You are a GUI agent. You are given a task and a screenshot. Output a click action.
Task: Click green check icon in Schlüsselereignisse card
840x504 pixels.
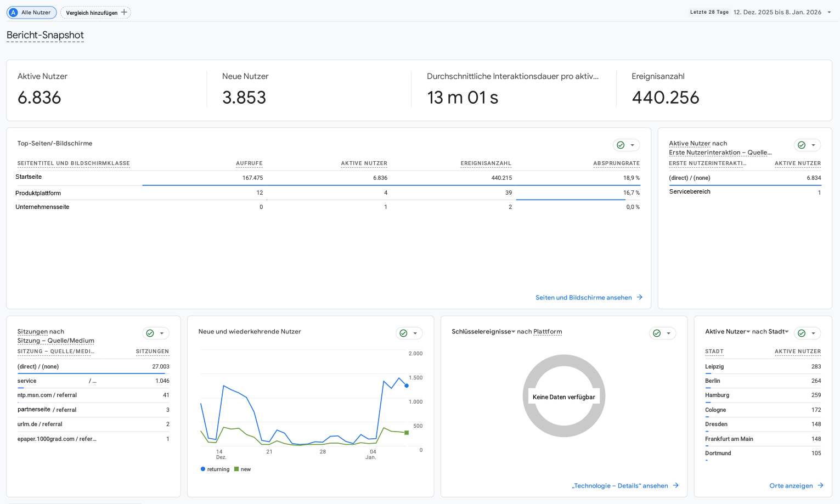657,333
